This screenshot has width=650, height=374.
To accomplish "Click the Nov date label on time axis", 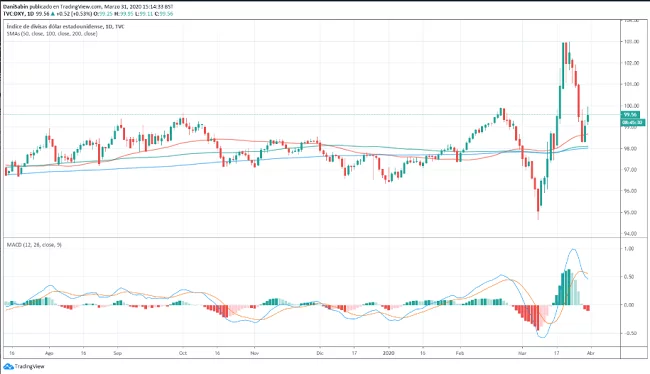I will coord(255,353).
